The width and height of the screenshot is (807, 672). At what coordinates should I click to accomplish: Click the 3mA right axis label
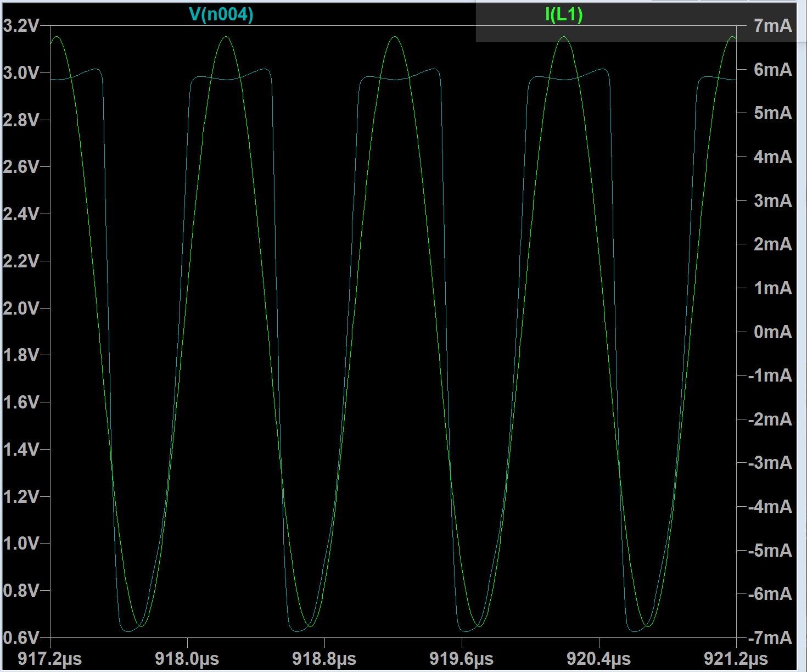(773, 200)
